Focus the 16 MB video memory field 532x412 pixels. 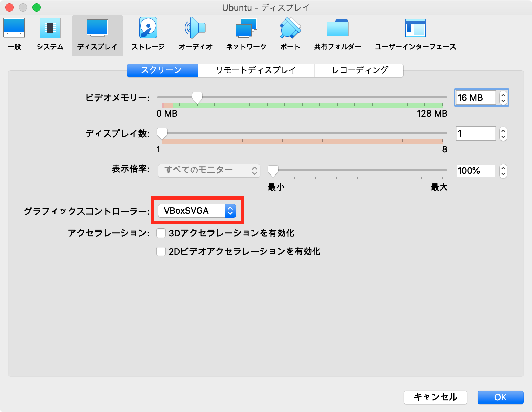[476, 98]
